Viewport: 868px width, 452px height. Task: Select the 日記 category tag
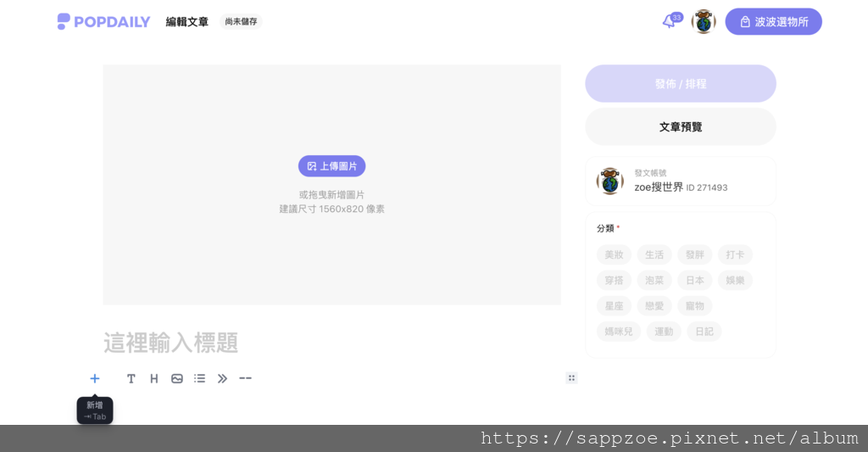pos(704,332)
